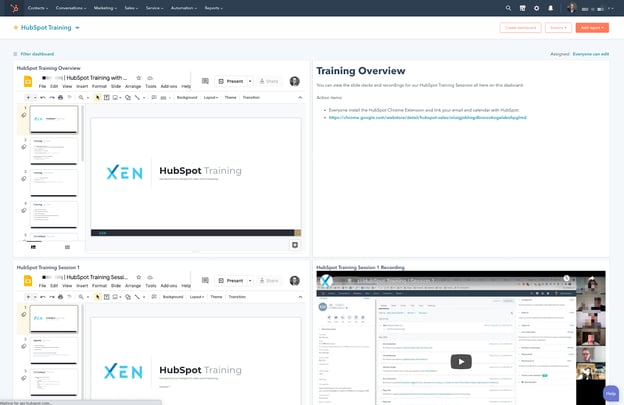Select text box tool in Overview toolbar
The height and width of the screenshot is (405, 624).
(107, 97)
